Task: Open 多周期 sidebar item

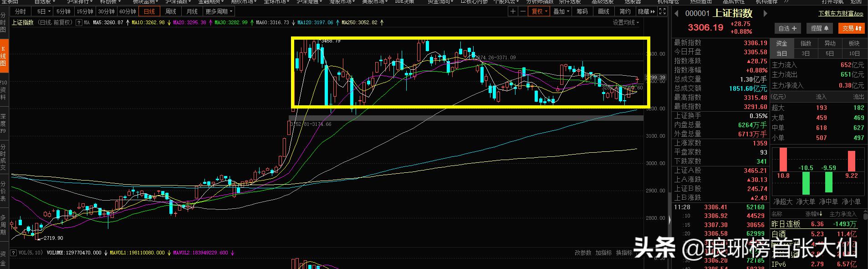Action: 4,224
